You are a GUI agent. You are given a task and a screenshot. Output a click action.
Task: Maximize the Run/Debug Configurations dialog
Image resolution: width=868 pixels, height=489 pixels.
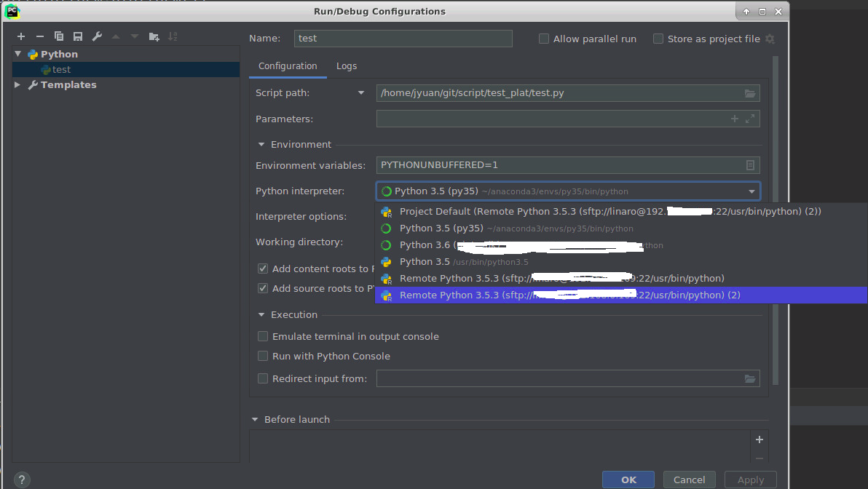(762, 12)
